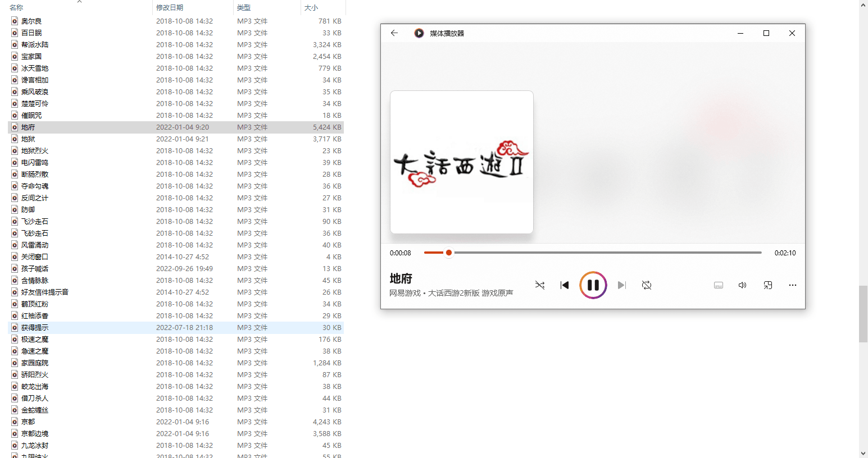Pause the playing track 地府

[593, 285]
